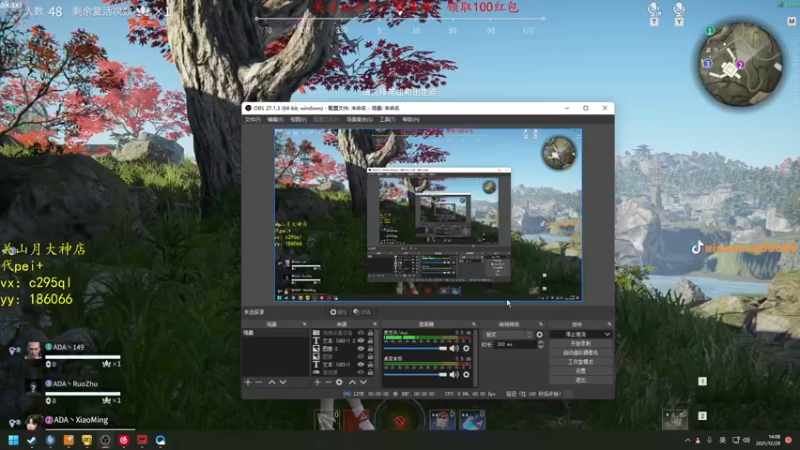Open the 文件(F) menu
The height and width of the screenshot is (450, 800).
[x=253, y=119]
